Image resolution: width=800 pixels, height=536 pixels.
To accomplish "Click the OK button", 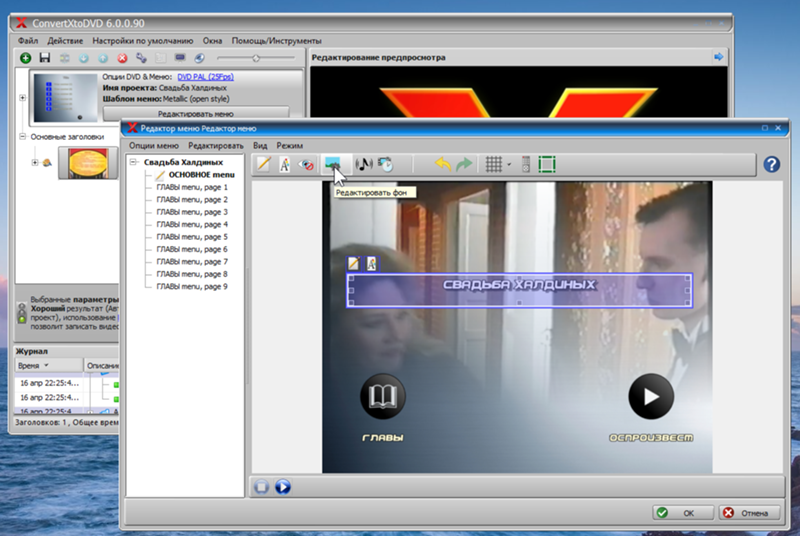I will point(683,513).
